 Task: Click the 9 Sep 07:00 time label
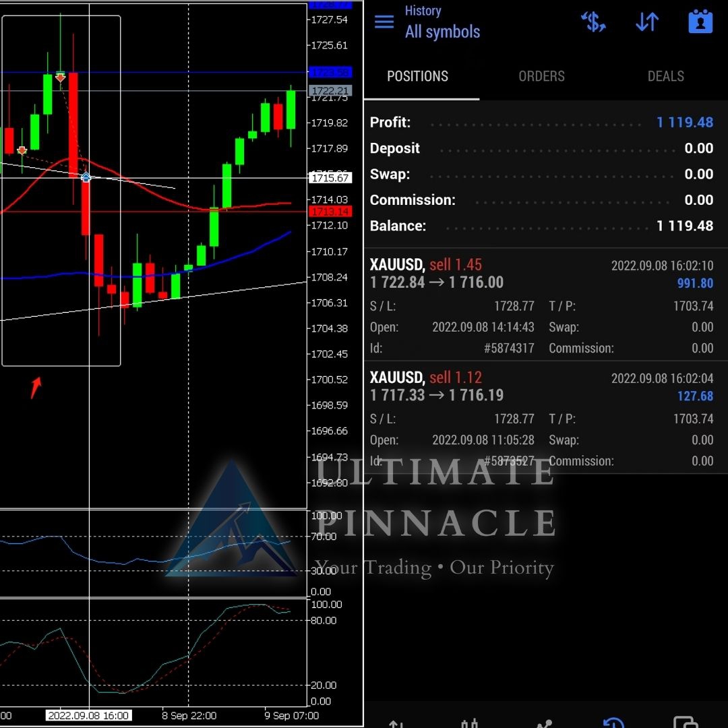click(292, 715)
